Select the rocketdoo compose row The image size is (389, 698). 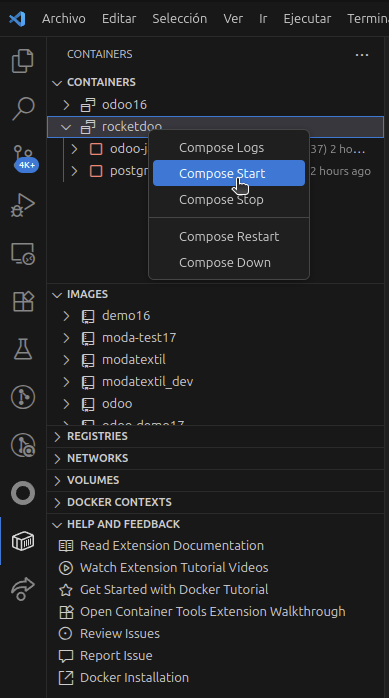[215, 127]
